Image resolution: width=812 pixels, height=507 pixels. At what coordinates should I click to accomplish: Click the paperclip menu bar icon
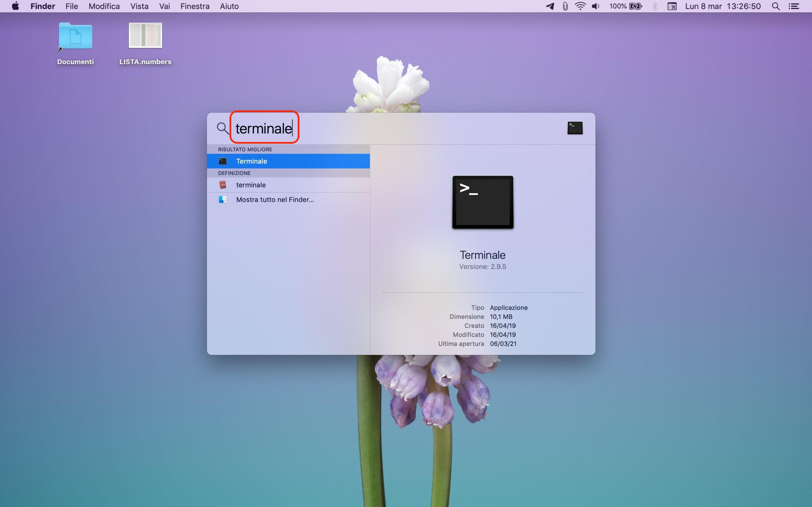[565, 6]
